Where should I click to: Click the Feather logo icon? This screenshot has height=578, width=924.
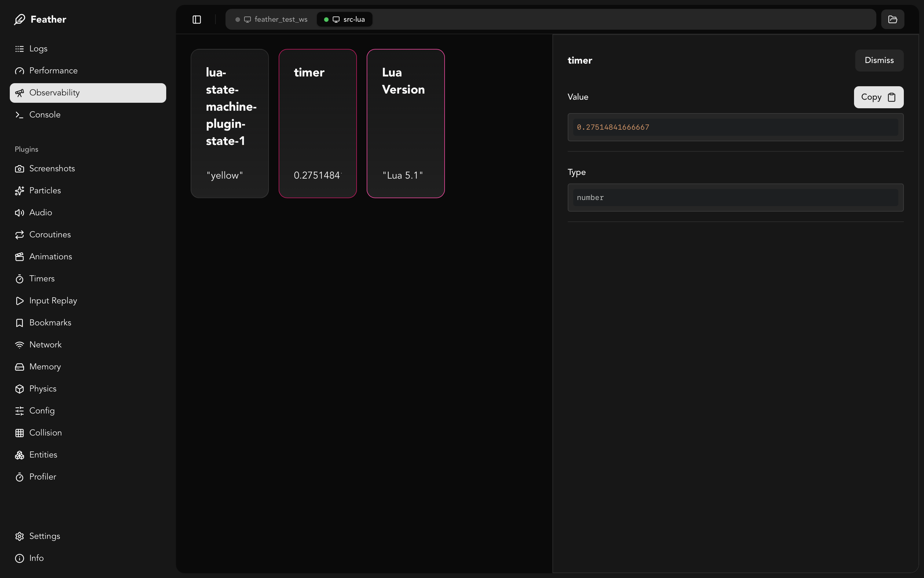[x=20, y=20]
